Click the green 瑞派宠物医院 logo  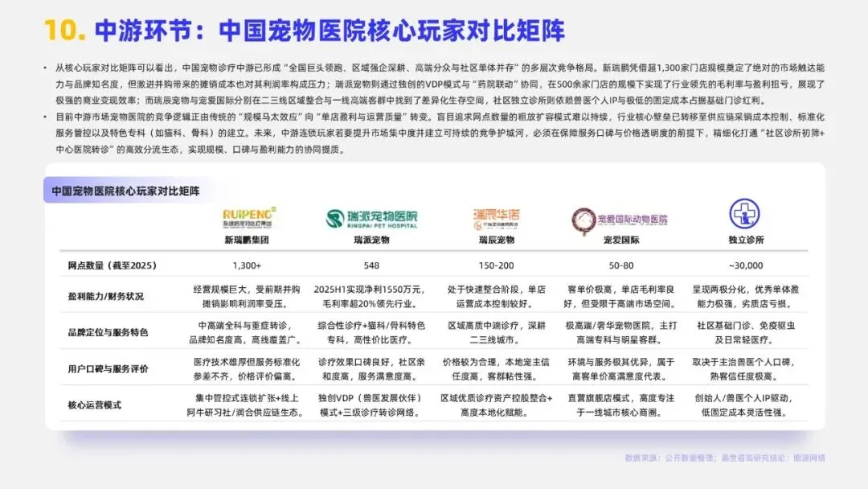[371, 219]
